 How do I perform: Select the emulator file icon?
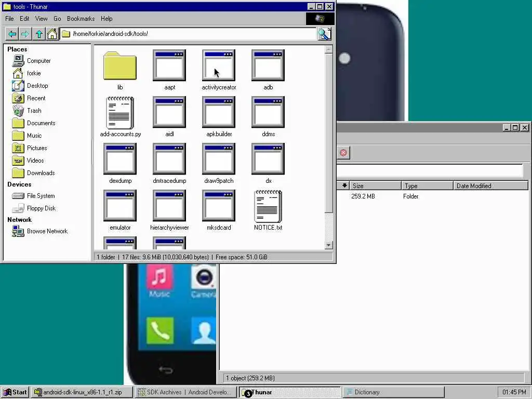point(120,206)
